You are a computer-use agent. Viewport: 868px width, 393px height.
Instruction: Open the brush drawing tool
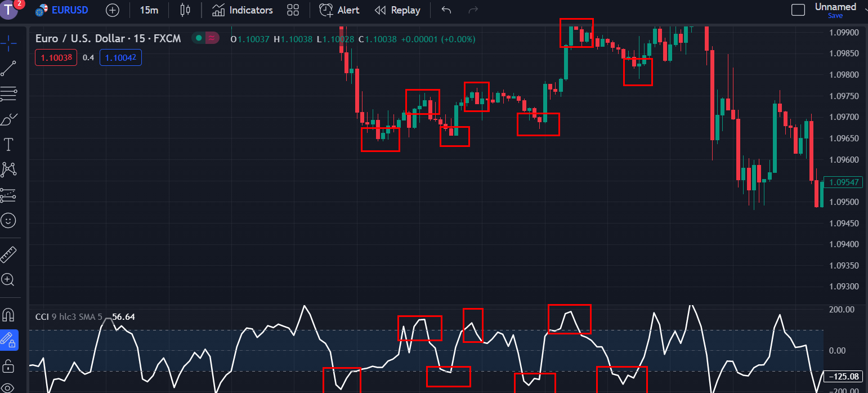8,119
